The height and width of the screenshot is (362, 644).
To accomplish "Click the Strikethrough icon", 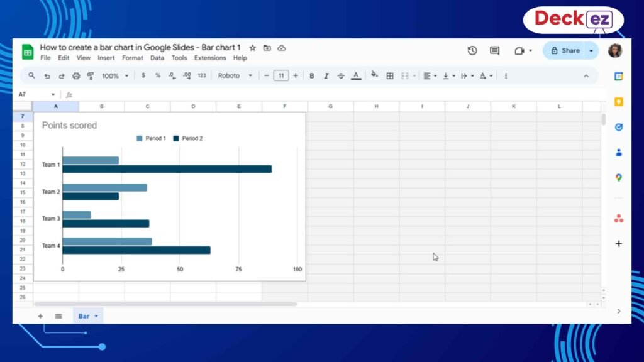I will click(x=341, y=75).
